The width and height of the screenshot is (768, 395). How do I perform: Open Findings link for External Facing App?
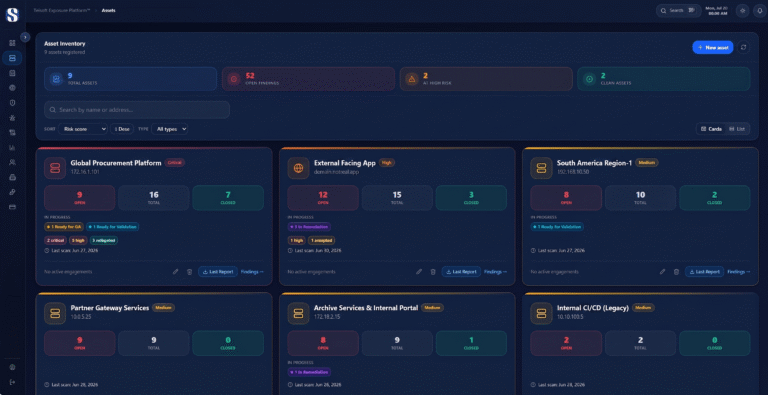point(496,272)
